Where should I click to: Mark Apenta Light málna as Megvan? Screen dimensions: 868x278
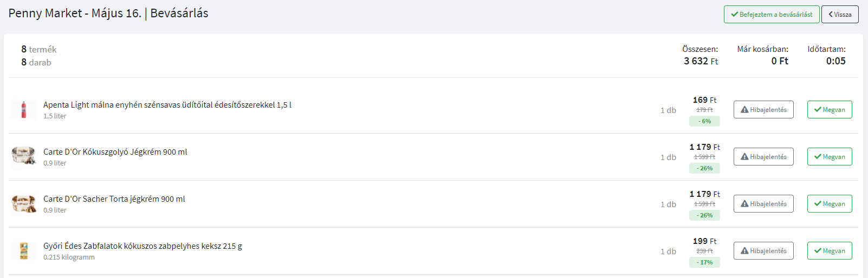(830, 110)
